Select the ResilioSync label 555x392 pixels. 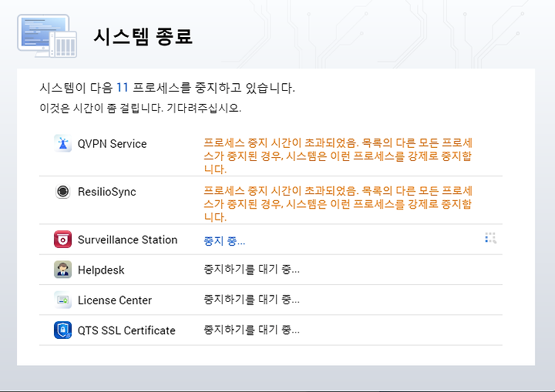[x=107, y=192]
